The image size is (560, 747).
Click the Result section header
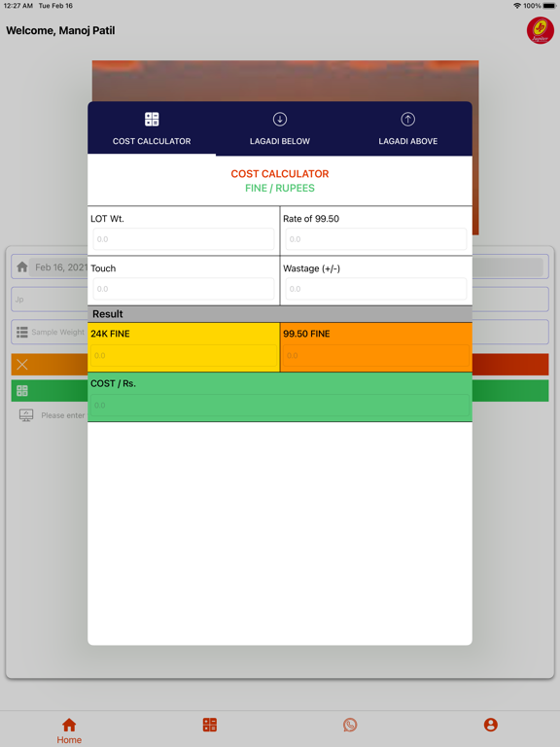pyautogui.click(x=280, y=314)
